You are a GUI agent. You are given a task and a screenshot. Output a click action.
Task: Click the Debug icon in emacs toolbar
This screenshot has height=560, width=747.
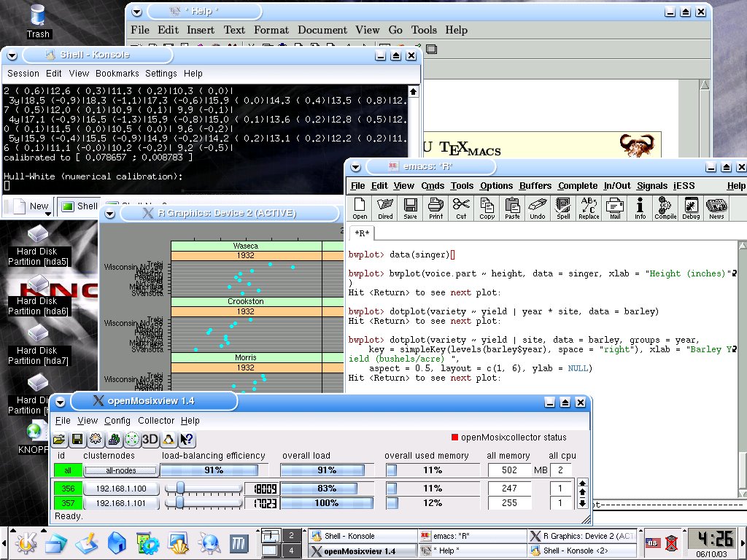point(691,208)
